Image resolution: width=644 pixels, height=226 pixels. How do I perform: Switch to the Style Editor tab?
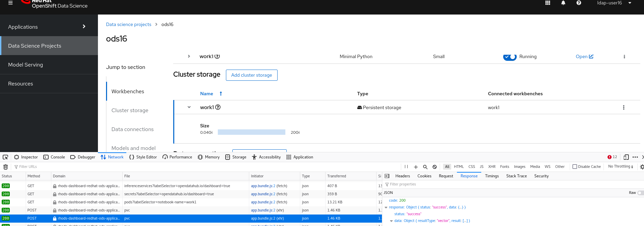click(143, 157)
